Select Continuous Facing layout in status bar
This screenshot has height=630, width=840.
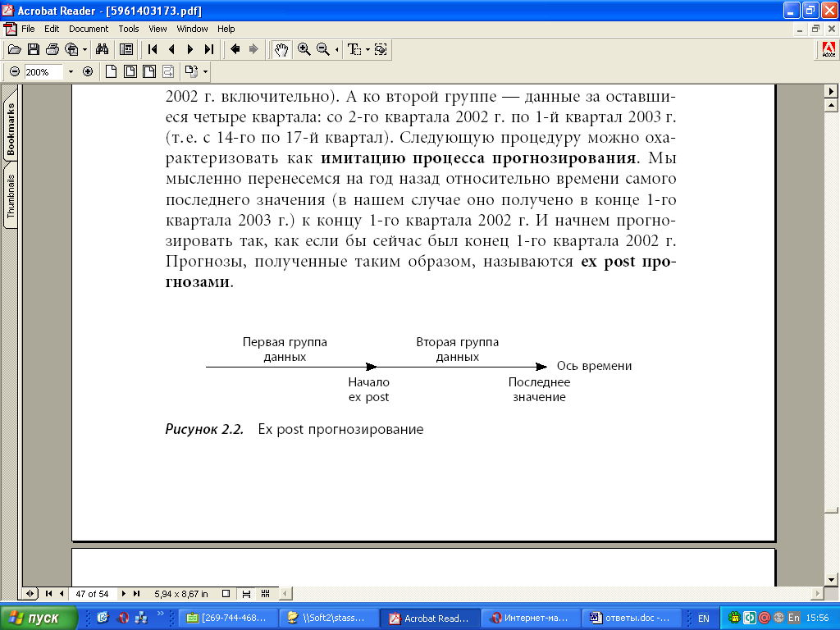coord(265,594)
